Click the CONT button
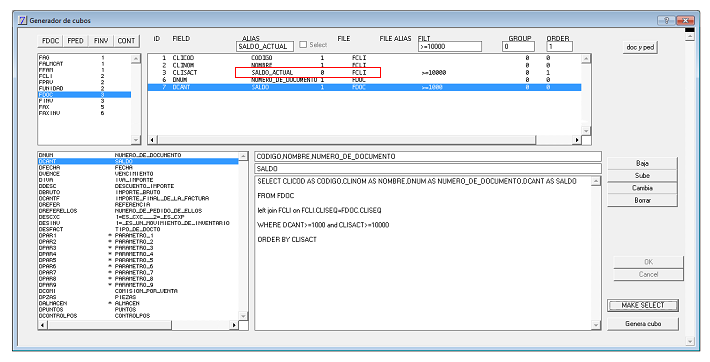710x362 pixels. tap(126, 41)
